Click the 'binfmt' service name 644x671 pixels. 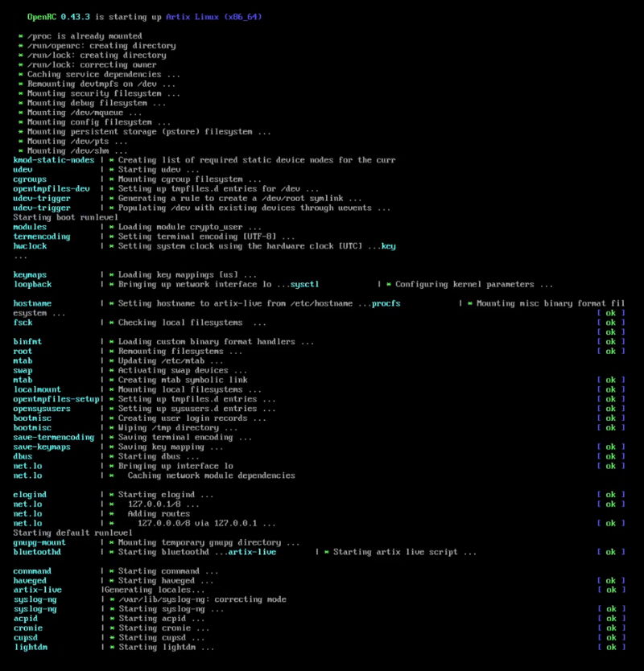(x=27, y=342)
